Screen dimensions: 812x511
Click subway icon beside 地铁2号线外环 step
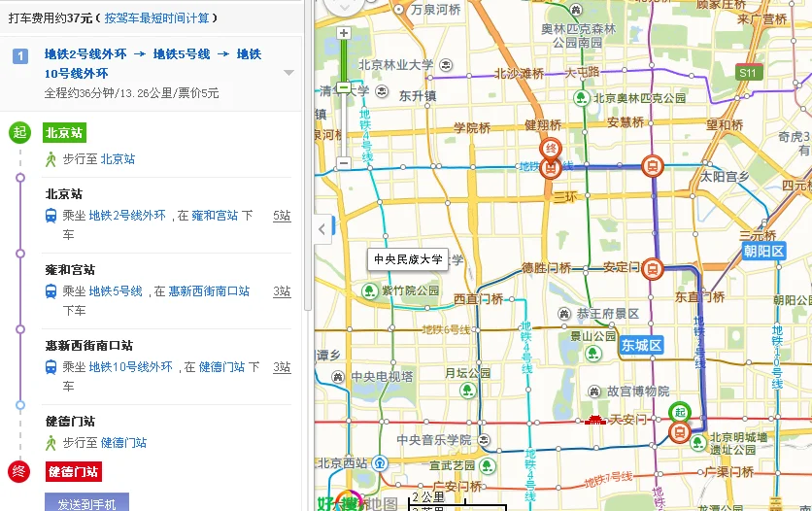[x=51, y=216]
